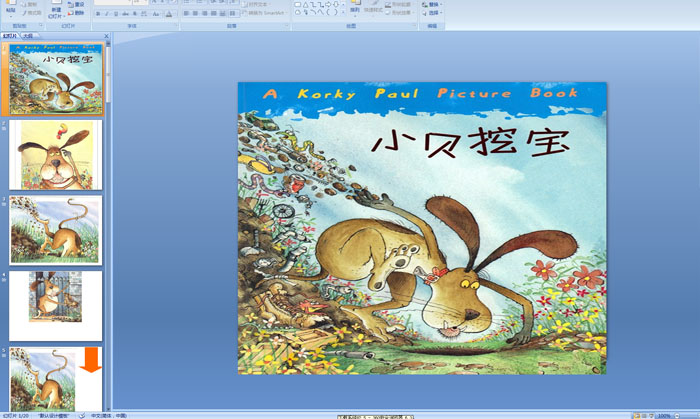The width and height of the screenshot is (700, 419).
Task: Click the spell check icon in status bar
Action: coord(82,415)
